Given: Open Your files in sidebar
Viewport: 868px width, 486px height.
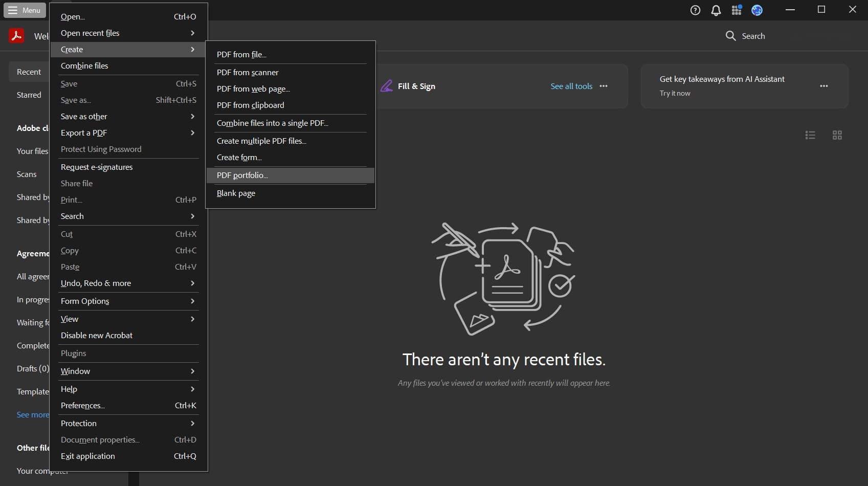Looking at the screenshot, I should [32, 151].
